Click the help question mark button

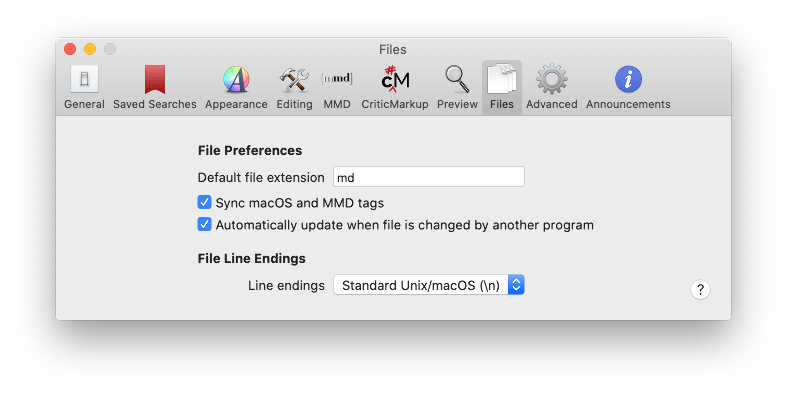click(x=700, y=290)
